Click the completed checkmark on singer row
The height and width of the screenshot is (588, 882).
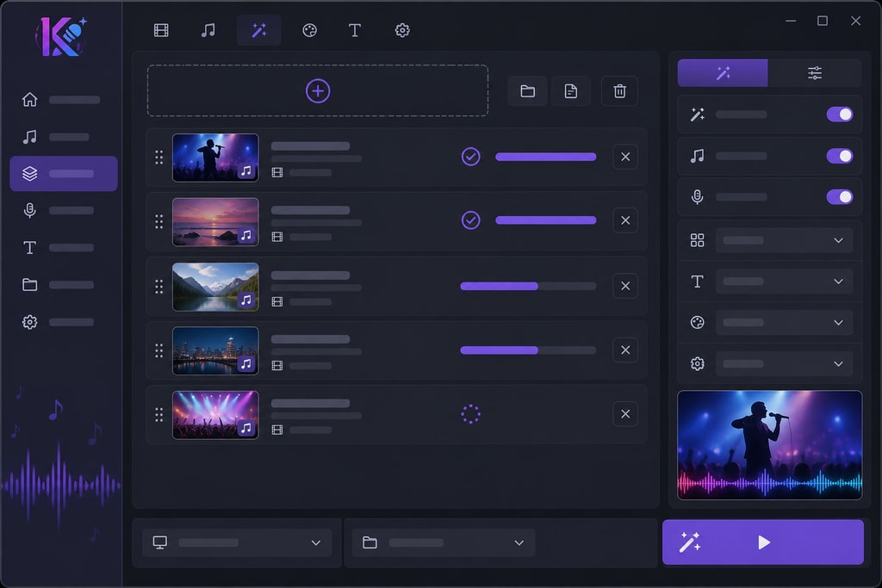471,157
